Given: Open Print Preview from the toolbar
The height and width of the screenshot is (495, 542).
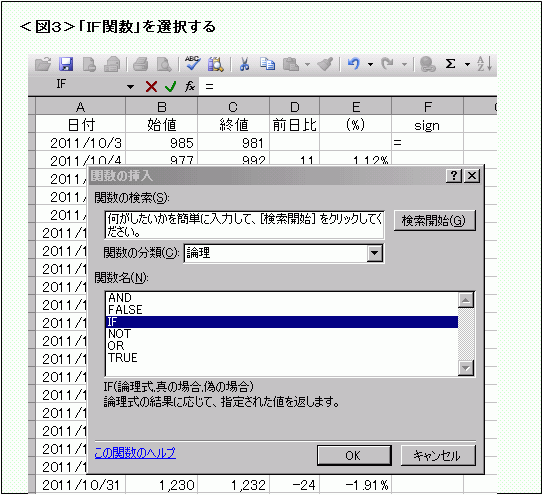Looking at the screenshot, I should (x=164, y=64).
